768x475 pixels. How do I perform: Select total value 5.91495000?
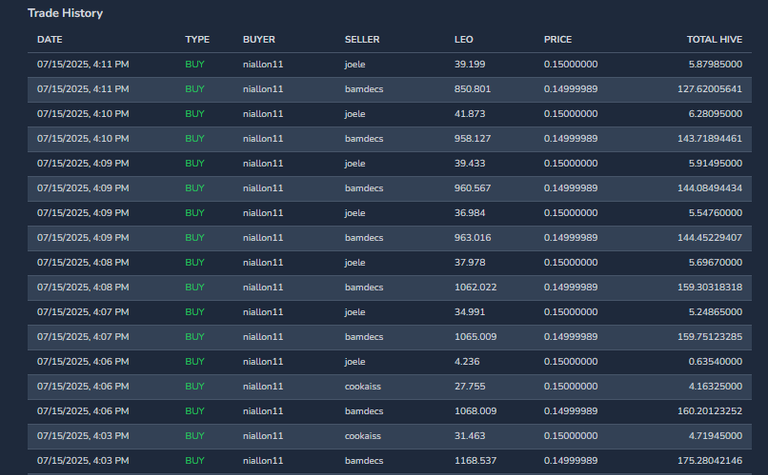coord(716,164)
